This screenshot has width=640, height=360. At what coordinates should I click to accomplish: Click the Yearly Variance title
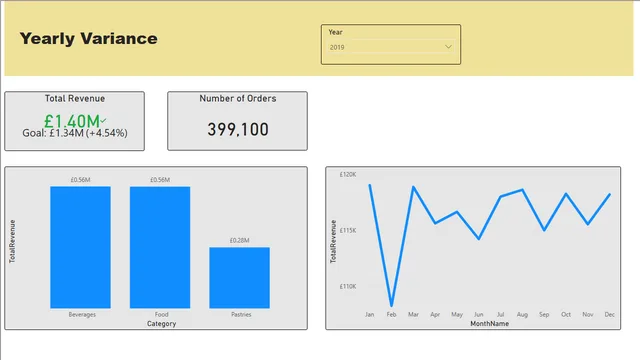(89, 39)
